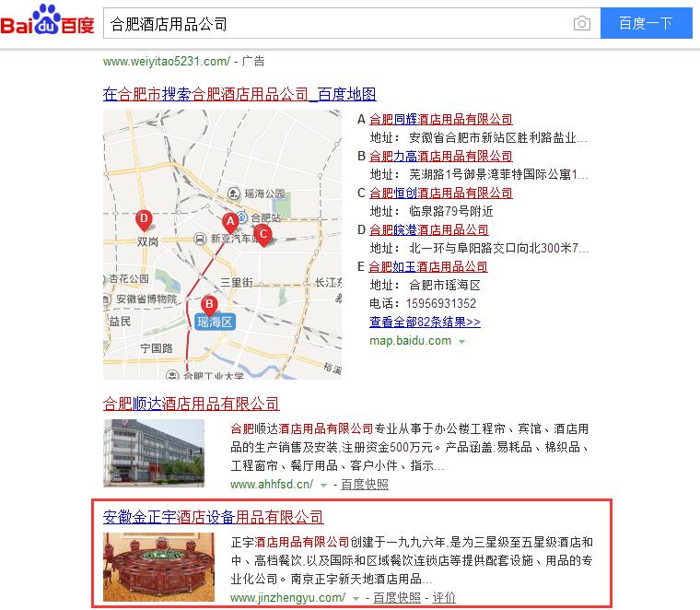Click 评价 link for jinzhengyu result

[444, 597]
